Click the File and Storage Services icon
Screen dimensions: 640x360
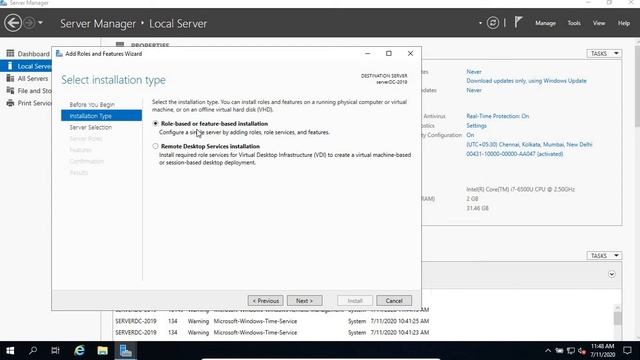point(10,91)
